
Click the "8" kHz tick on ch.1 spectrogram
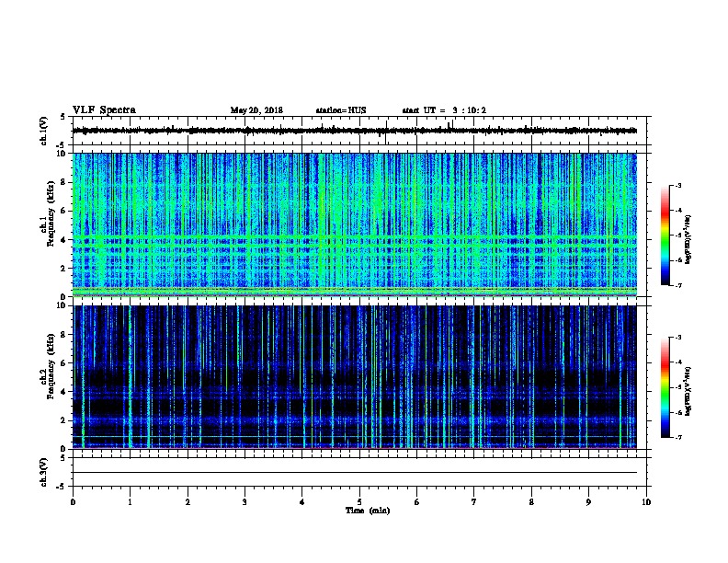tap(63, 182)
